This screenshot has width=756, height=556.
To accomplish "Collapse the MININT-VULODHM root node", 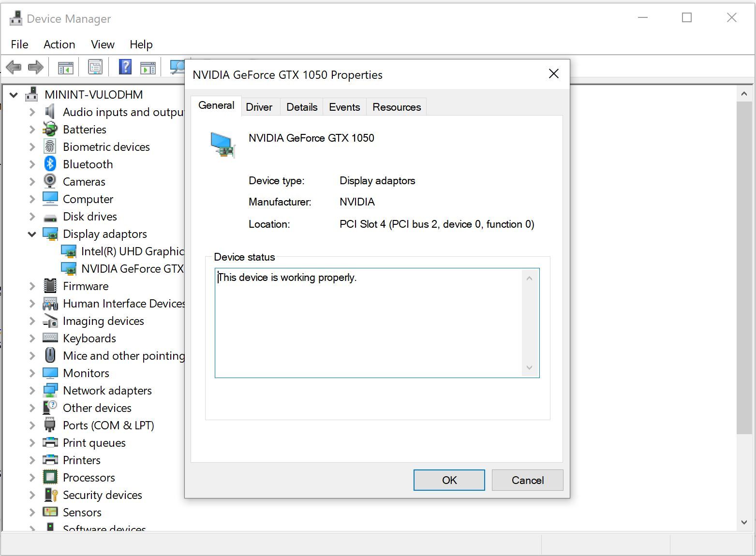I will (14, 95).
